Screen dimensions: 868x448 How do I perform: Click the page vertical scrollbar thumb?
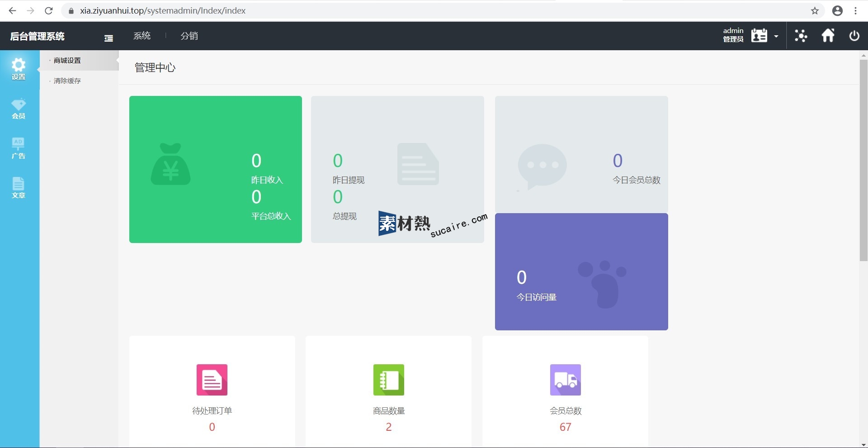click(863, 158)
